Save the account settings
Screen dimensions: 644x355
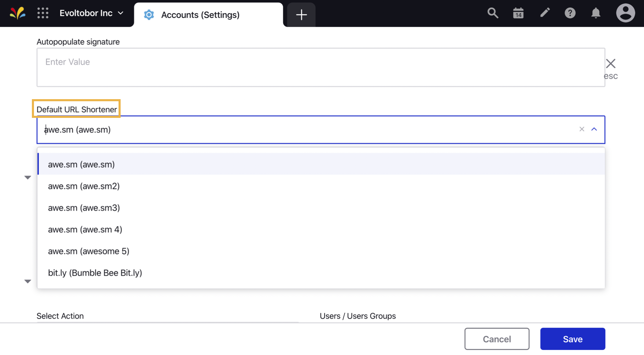point(572,339)
